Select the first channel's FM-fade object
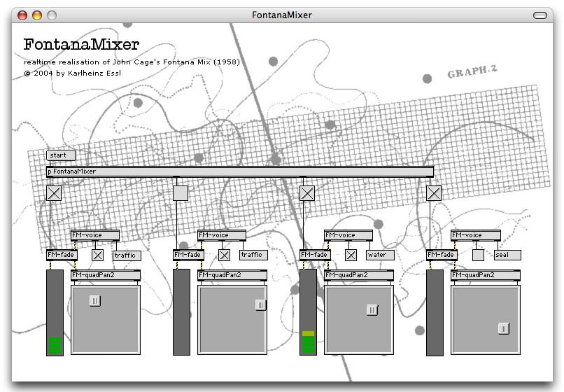Image resolution: width=564 pixels, height=392 pixels. 62,255
